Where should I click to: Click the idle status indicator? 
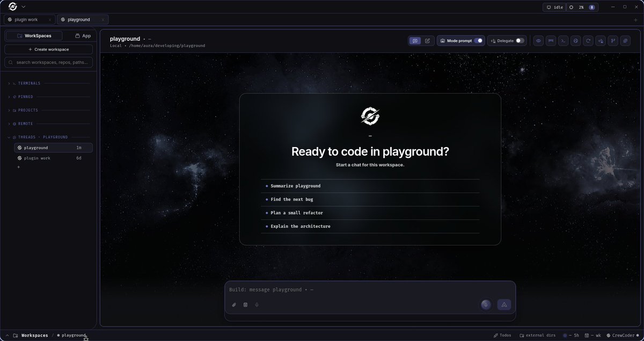(x=555, y=8)
